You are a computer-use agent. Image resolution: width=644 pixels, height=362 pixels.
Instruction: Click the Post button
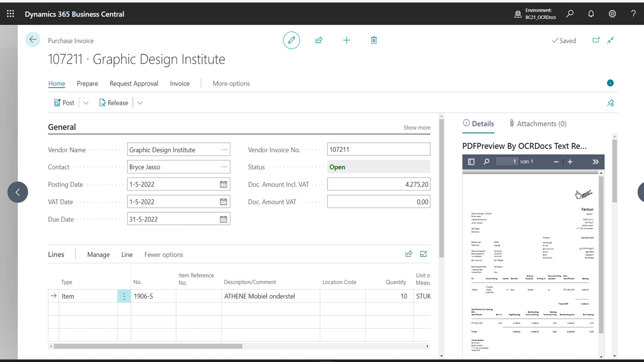point(64,103)
